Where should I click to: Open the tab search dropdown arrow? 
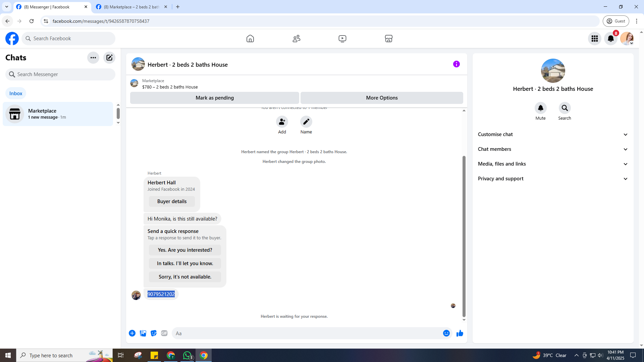tap(7, 7)
